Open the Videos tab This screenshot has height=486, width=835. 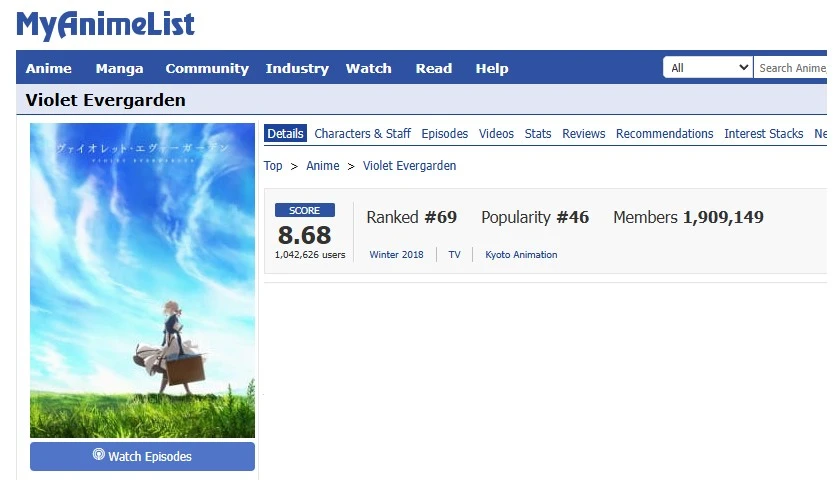tap(496, 134)
